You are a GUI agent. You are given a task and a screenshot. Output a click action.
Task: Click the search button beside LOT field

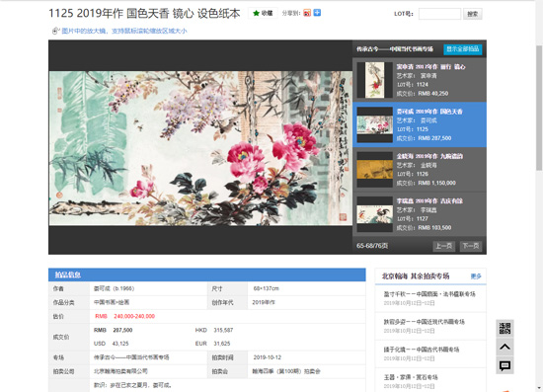[472, 14]
